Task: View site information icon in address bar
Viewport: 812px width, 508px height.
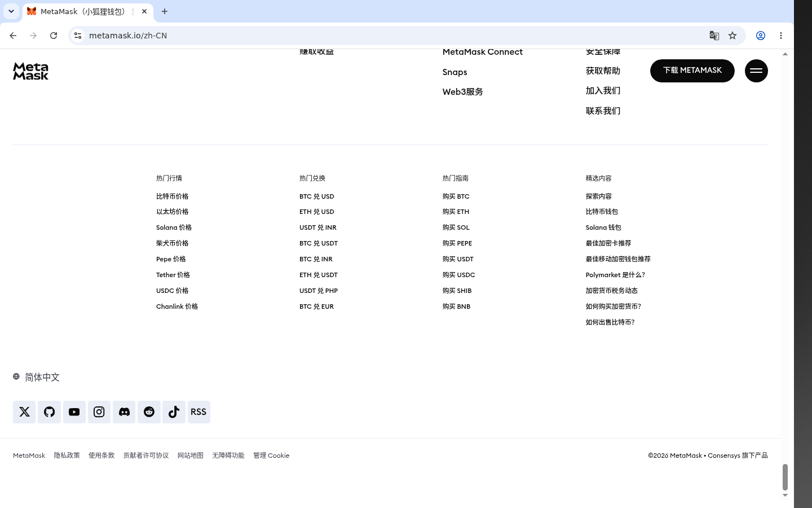Action: click(78, 36)
